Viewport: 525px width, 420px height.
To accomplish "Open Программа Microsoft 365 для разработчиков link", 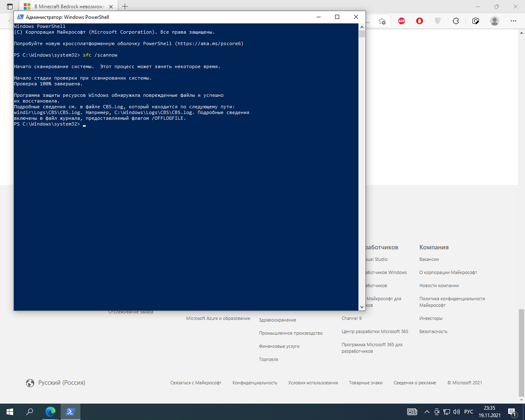I will coord(372,348).
